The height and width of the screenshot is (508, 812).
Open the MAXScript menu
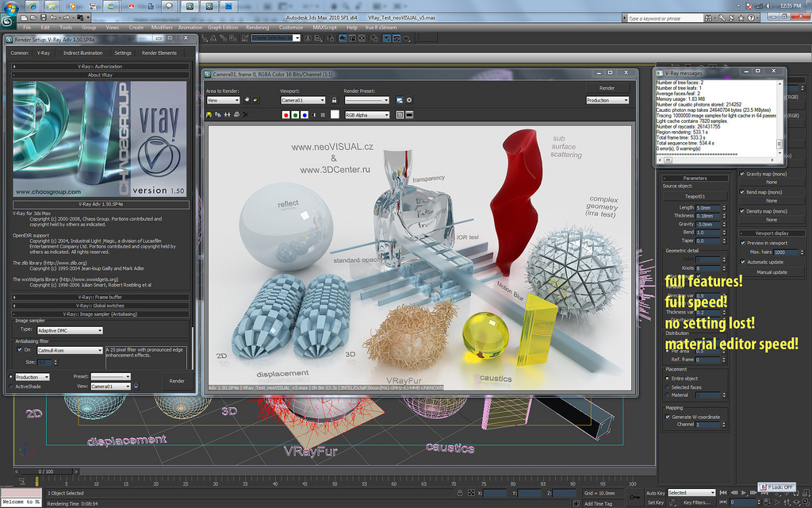324,28
